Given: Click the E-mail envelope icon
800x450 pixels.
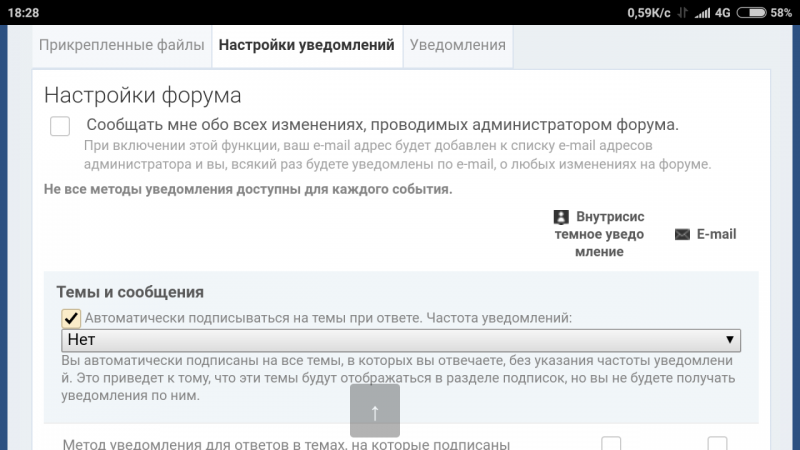Looking at the screenshot, I should point(682,234).
